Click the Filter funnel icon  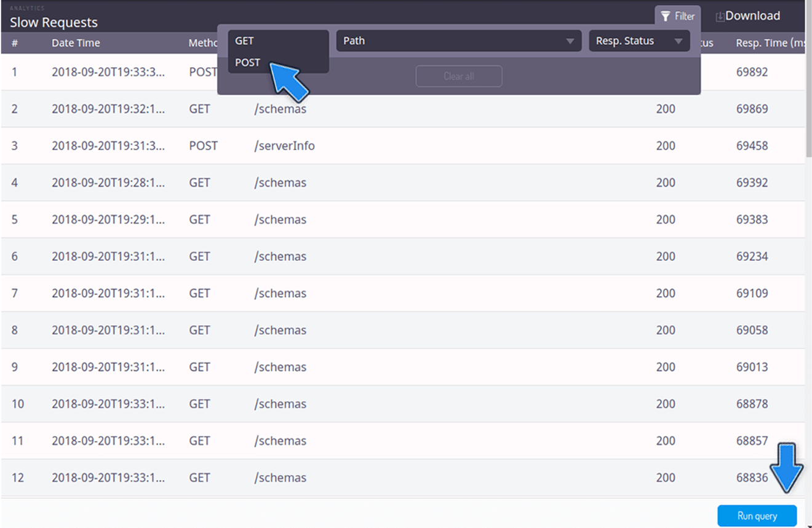point(665,17)
